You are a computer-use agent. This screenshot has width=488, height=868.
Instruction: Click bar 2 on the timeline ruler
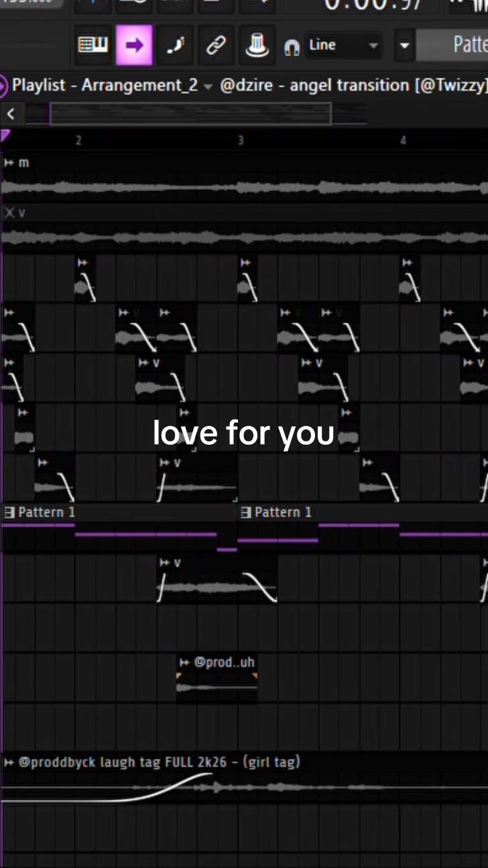coord(78,140)
